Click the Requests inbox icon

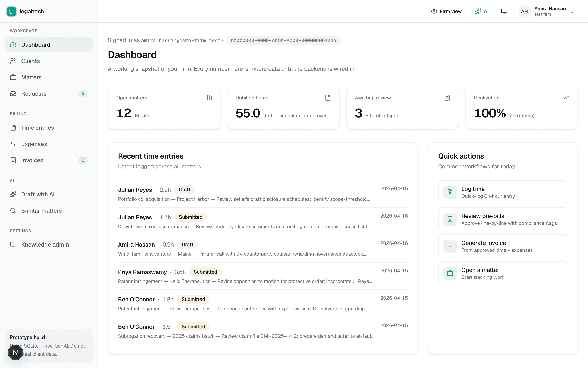coord(13,93)
